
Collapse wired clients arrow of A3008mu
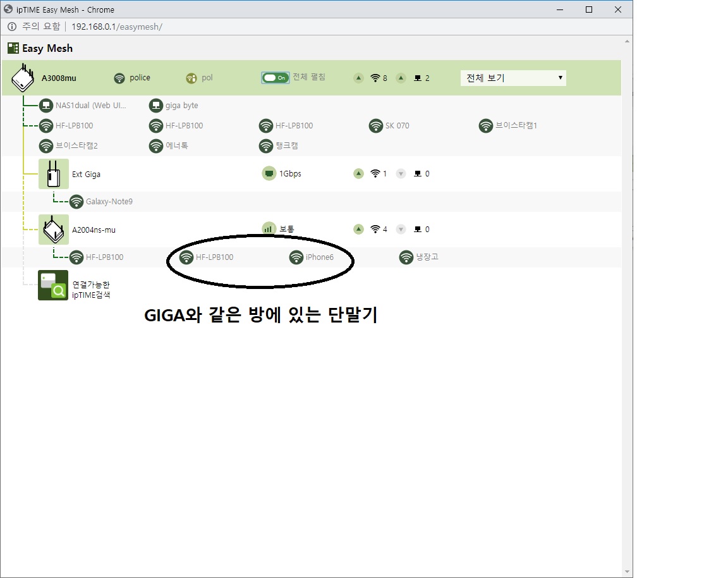coord(401,78)
